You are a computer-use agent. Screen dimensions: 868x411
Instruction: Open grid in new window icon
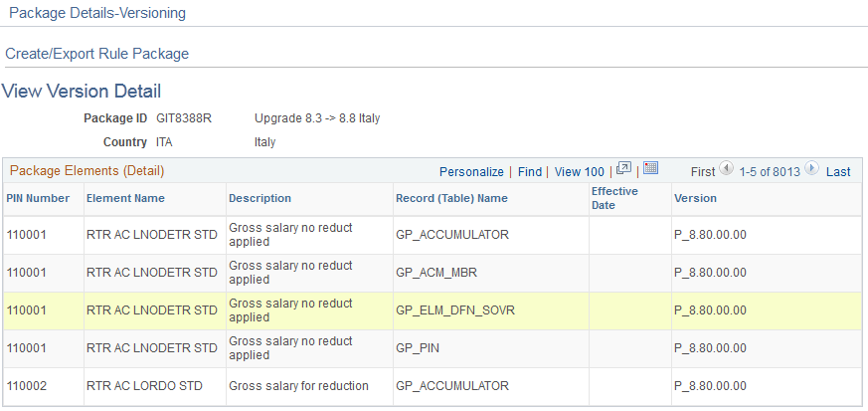click(623, 168)
